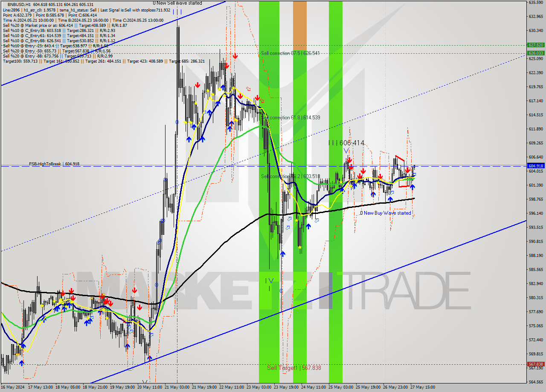546x392 pixels.
Task: Click the '27 May 15:00' time axis label
Action: tap(423, 387)
